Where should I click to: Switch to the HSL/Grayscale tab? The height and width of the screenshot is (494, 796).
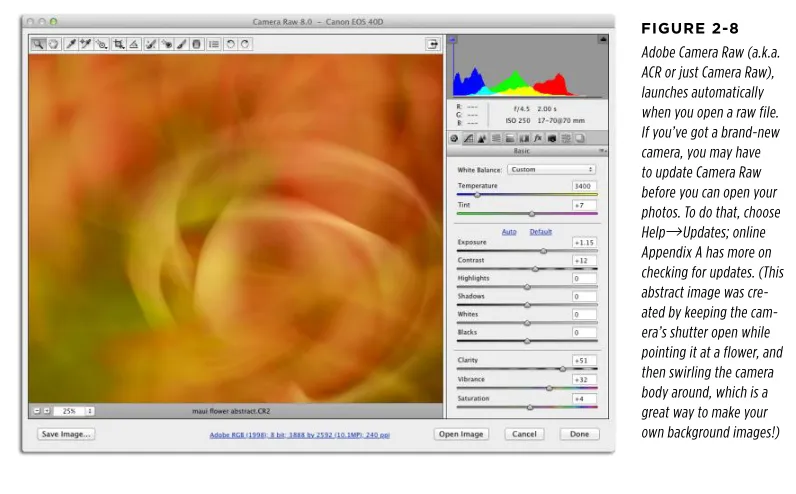point(496,138)
